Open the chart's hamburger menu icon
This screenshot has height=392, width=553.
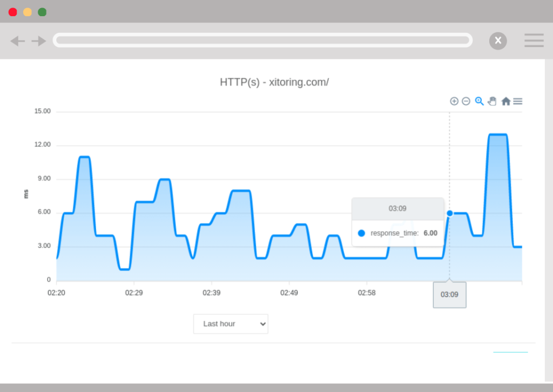pos(518,101)
